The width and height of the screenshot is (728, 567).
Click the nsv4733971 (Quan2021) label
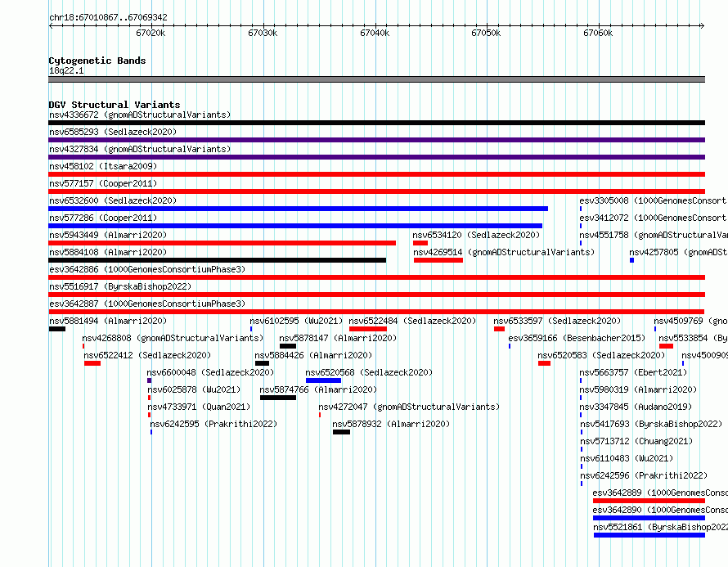(199, 407)
